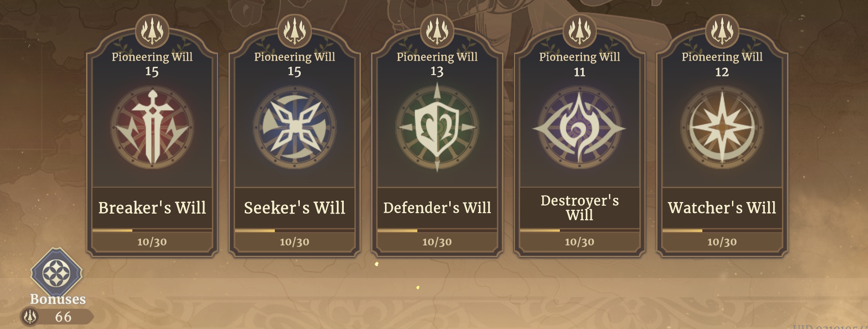Select the Watcher's Will star emblem
Screen dimensions: 868x329
tap(722, 127)
